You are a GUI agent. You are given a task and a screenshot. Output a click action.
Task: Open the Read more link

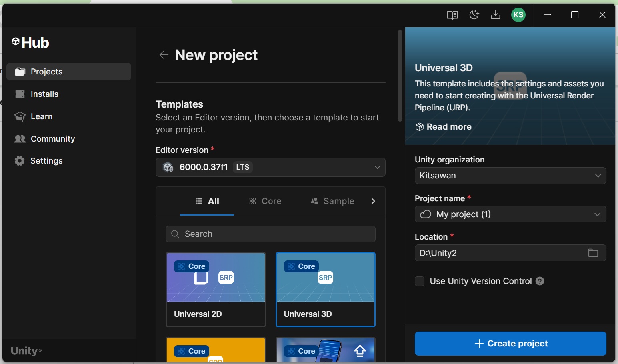[444, 127]
